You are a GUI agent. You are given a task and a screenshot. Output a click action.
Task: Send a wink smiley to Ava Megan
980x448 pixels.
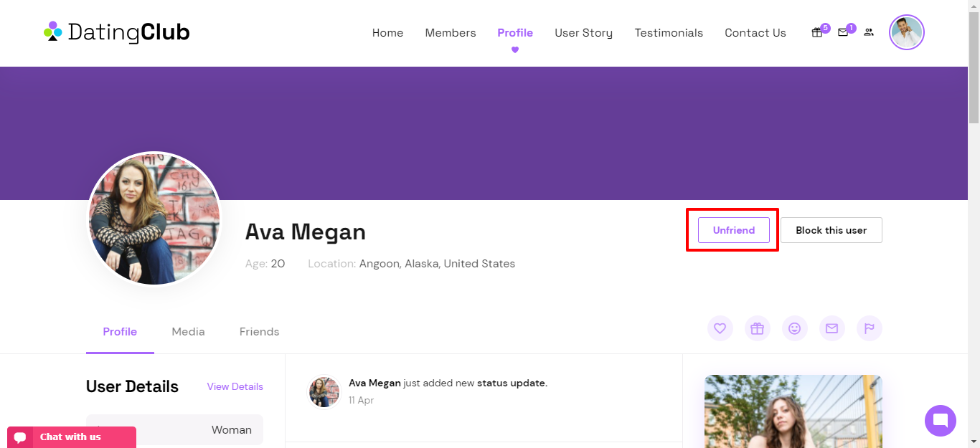click(x=795, y=328)
